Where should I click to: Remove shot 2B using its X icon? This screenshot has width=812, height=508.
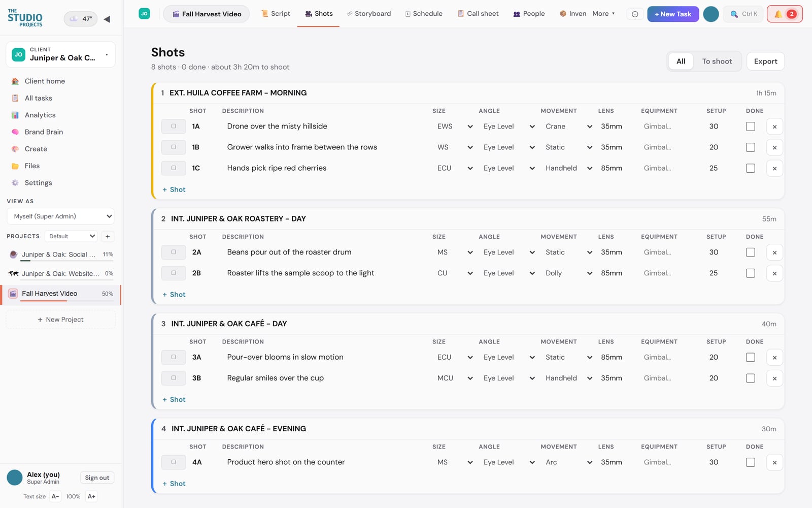pos(774,273)
